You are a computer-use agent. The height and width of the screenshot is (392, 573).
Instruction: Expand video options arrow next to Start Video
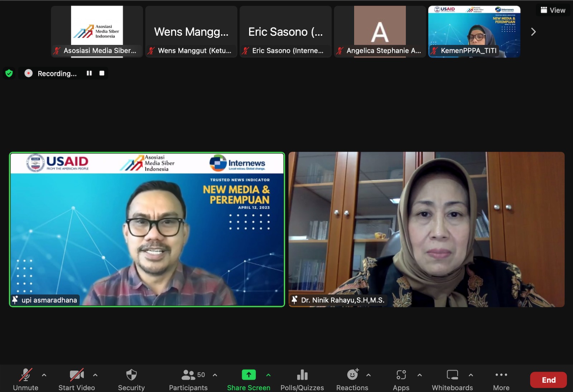click(x=95, y=375)
